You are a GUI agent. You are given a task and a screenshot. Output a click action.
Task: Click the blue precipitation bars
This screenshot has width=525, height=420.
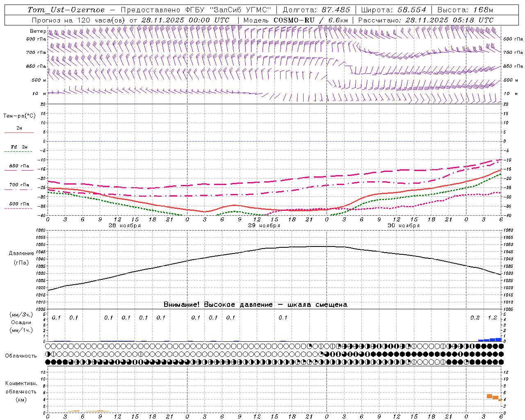pyautogui.click(x=490, y=340)
